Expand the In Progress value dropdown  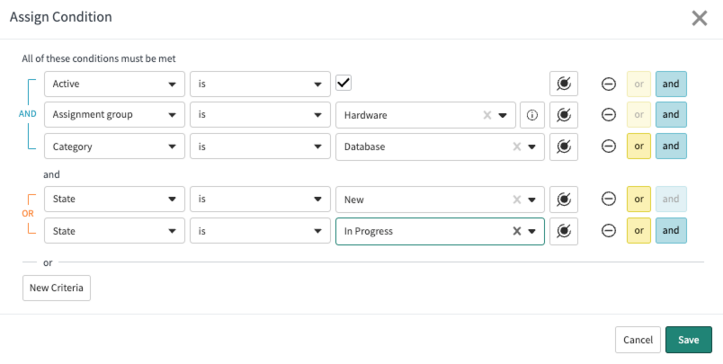click(532, 231)
